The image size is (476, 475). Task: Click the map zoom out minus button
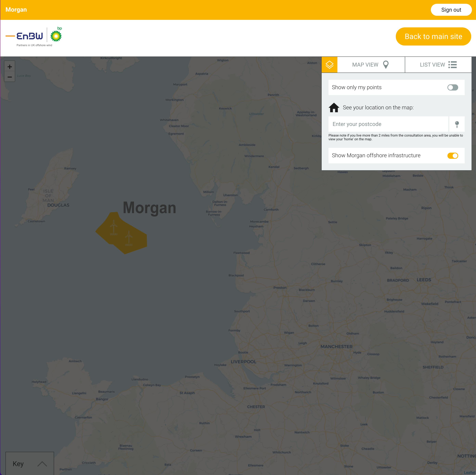(10, 77)
